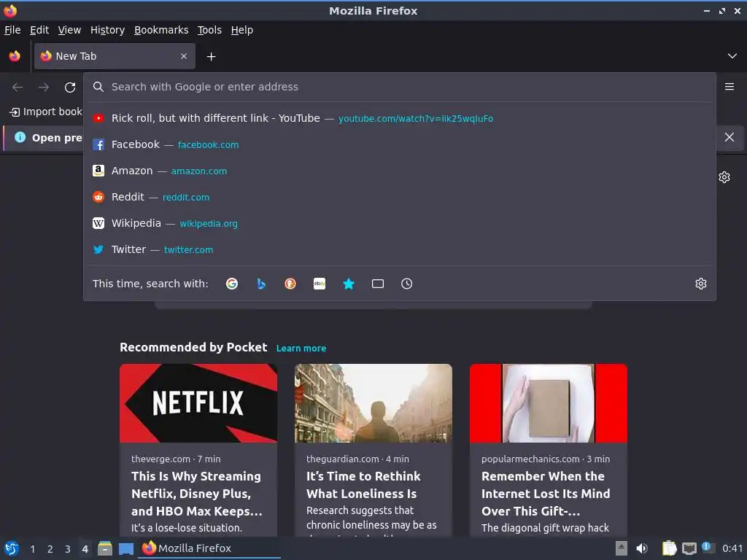
Task: Open the Edit menu
Action: [x=39, y=30]
